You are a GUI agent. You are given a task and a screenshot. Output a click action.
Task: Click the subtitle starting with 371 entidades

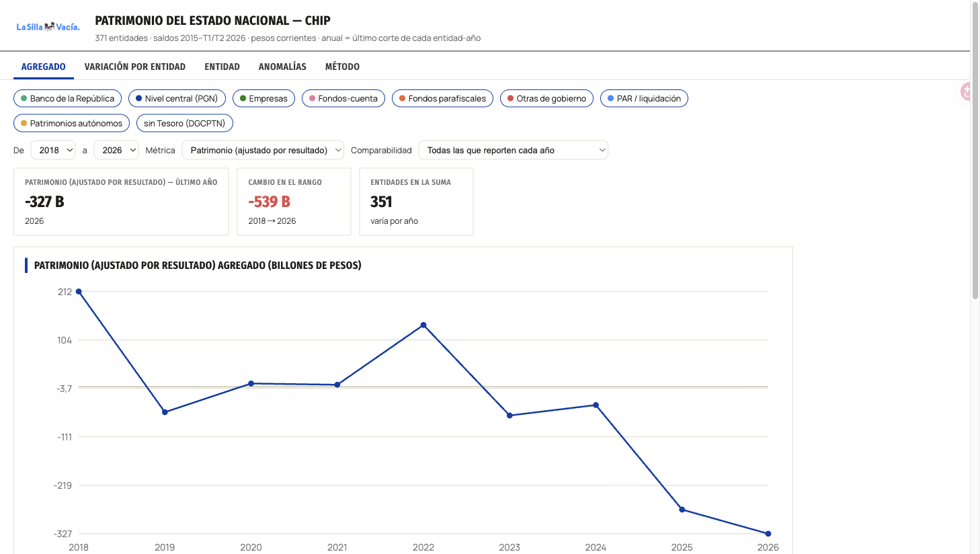point(288,38)
